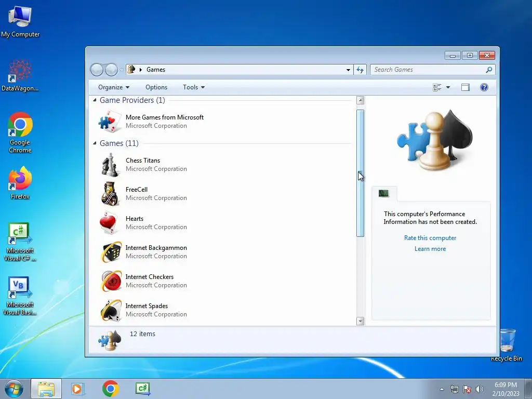The width and height of the screenshot is (532, 399).
Task: Click the network tray icon
Action: point(454,389)
